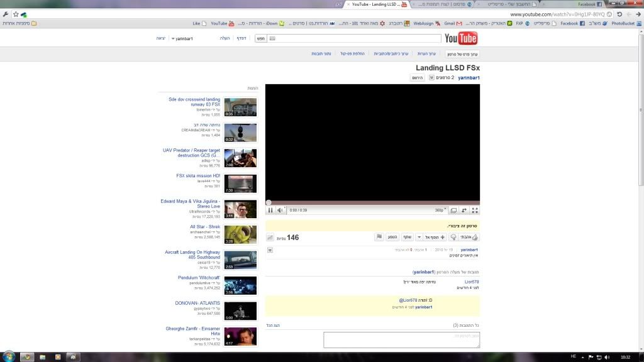Click the taskbar clock showing 10:32
Screen dimensions: 644x362
coord(625,357)
